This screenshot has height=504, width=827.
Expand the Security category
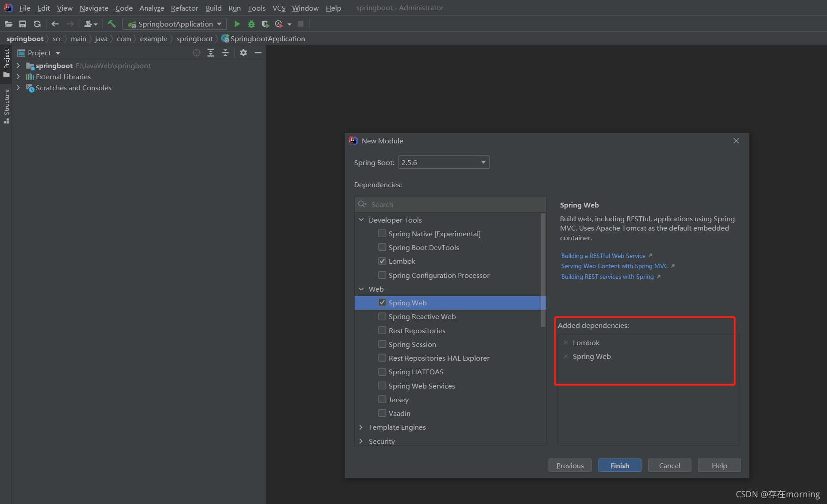(361, 441)
